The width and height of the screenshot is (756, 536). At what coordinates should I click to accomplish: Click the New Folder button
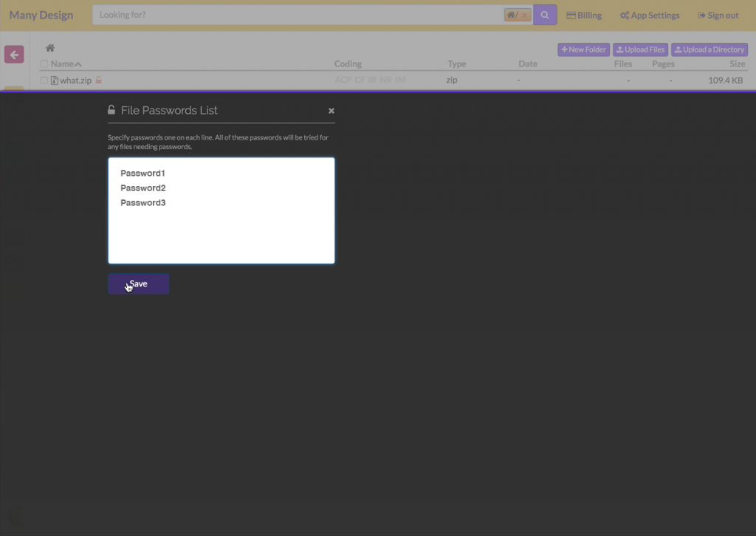tap(583, 49)
